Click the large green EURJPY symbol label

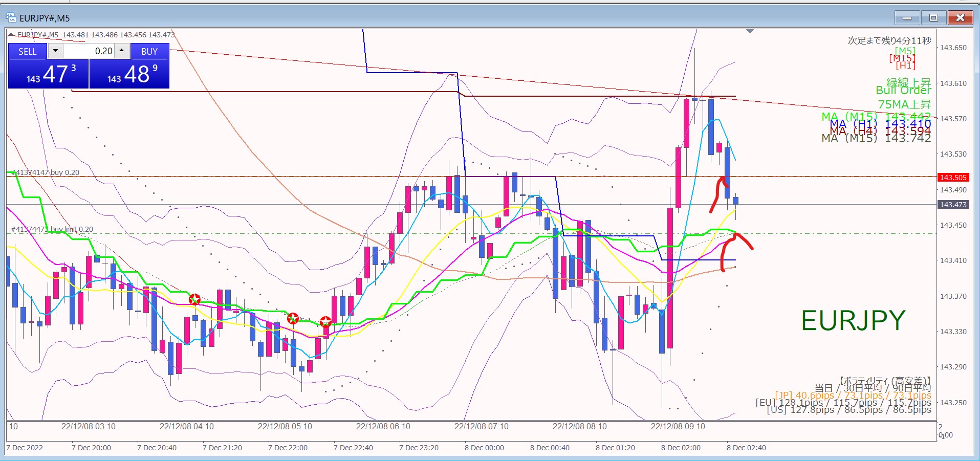point(853,321)
